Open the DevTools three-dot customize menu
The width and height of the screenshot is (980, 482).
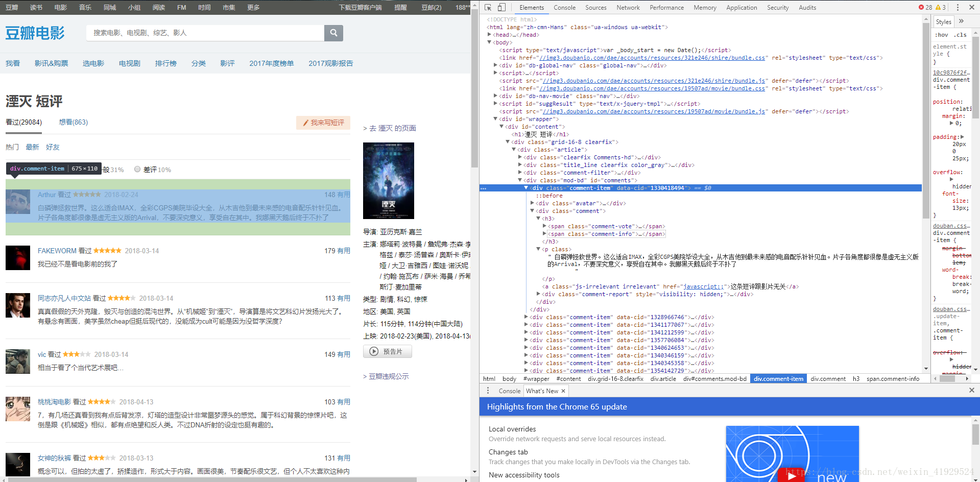958,7
